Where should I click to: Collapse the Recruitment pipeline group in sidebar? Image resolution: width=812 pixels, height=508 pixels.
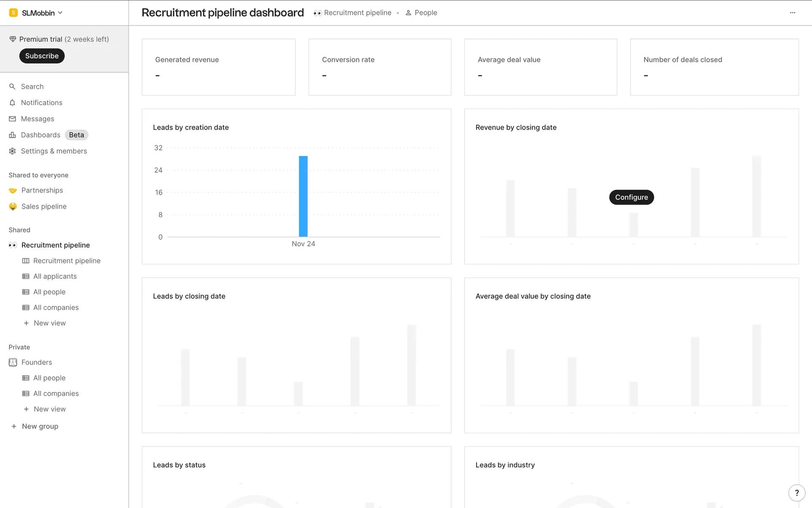55,245
